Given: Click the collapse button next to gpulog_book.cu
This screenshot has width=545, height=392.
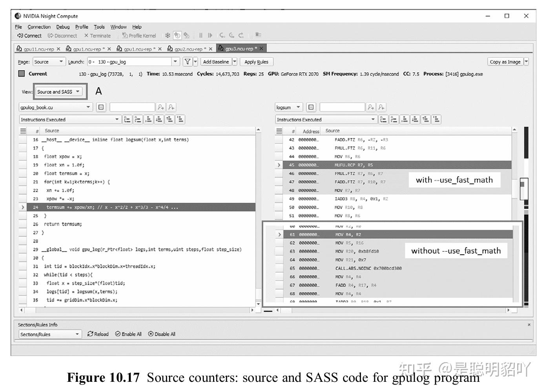Looking at the screenshot, I should click(101, 107).
